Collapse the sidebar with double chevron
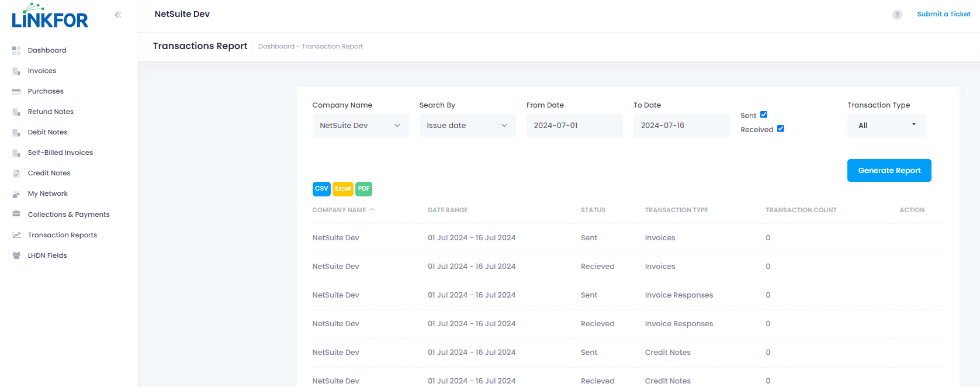The image size is (980, 387). pos(118,15)
